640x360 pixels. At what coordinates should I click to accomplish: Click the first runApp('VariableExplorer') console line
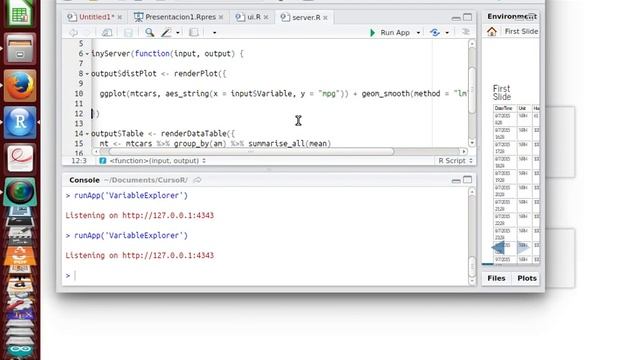click(127, 196)
